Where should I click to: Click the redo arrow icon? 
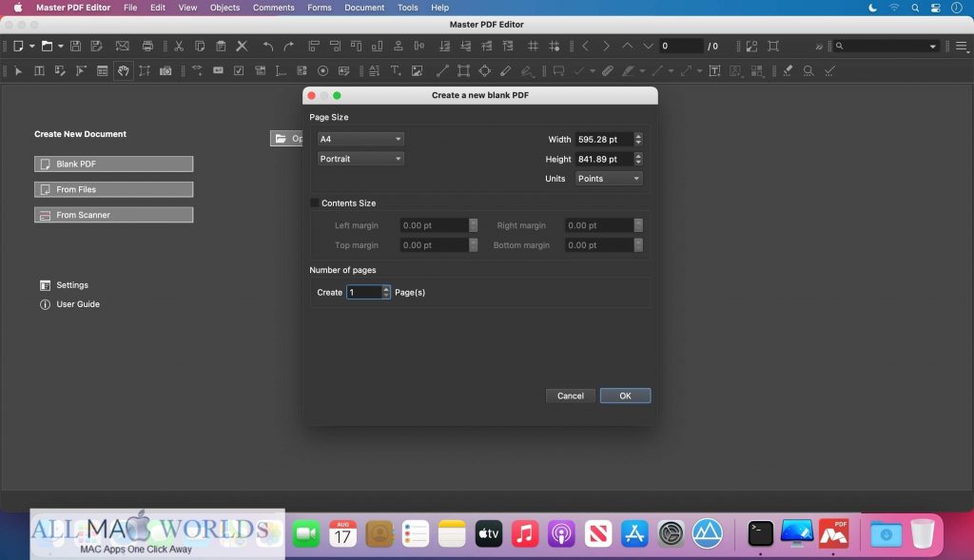pyautogui.click(x=289, y=46)
